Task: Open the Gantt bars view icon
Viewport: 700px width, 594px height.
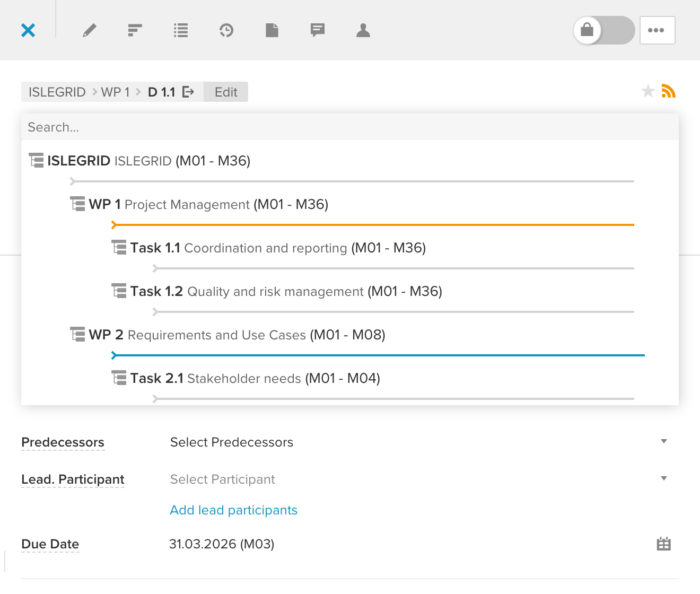Action: pos(135,30)
